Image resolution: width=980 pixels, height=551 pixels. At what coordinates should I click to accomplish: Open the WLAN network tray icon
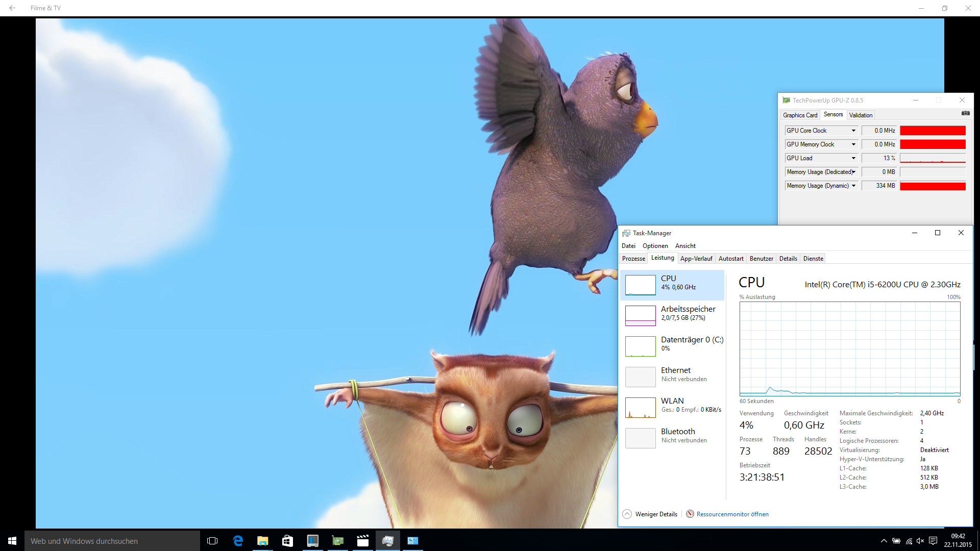pyautogui.click(x=909, y=541)
